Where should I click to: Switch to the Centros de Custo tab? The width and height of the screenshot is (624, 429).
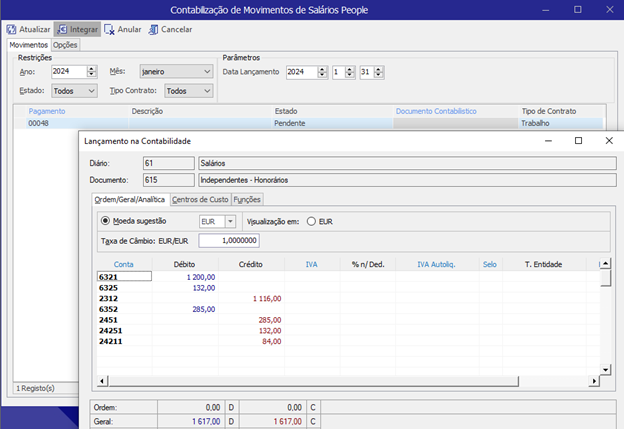pyautogui.click(x=200, y=199)
